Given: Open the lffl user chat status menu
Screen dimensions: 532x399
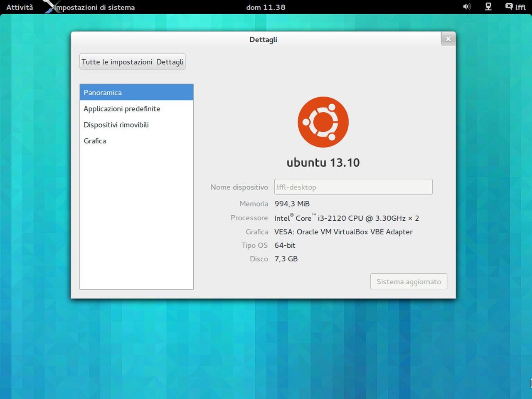Looking at the screenshot, I should pyautogui.click(x=515, y=7).
